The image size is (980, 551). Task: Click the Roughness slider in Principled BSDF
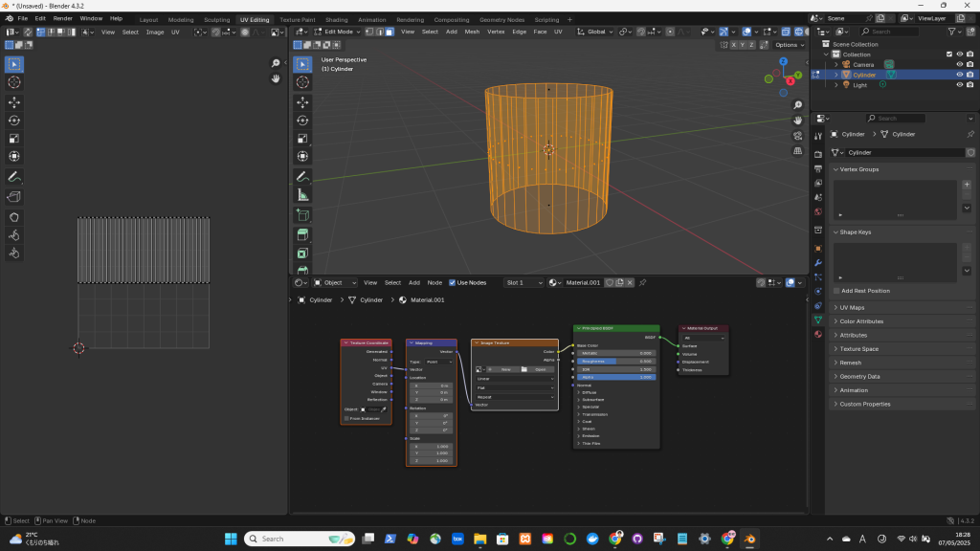[615, 362]
